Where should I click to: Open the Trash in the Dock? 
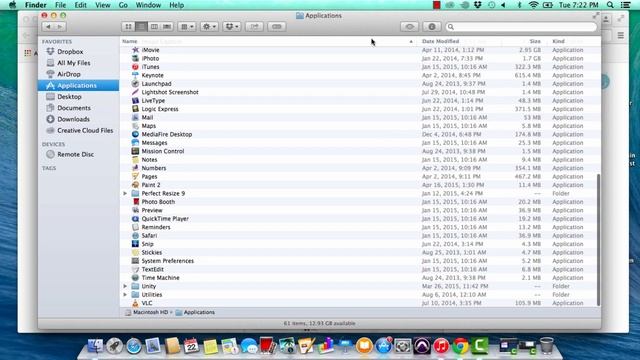tap(547, 346)
